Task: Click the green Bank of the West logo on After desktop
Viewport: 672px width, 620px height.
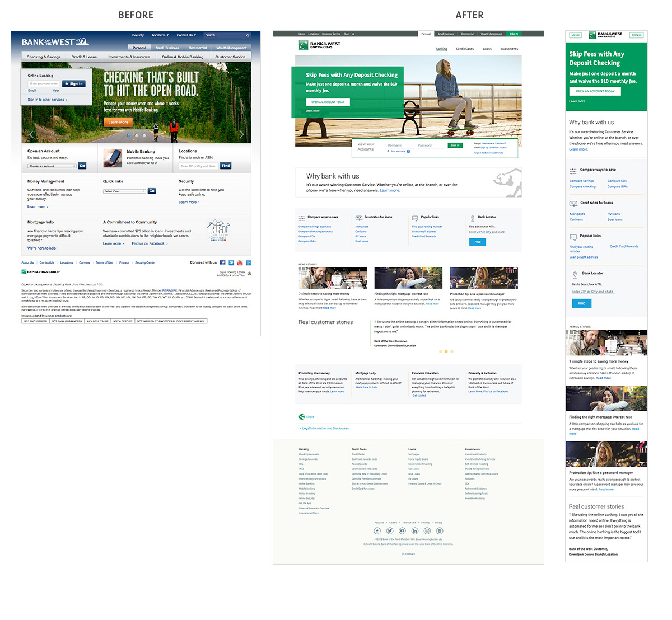Action: (x=320, y=45)
